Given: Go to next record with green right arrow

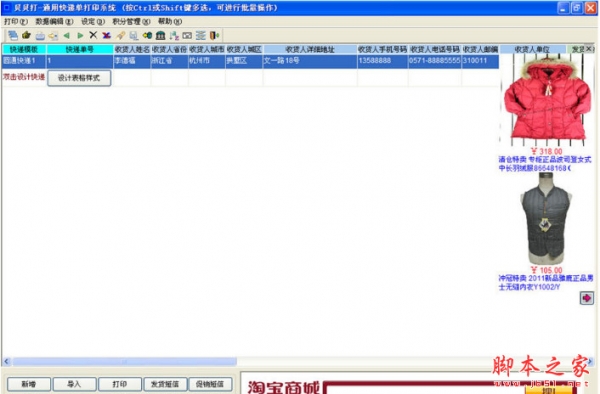Looking at the screenshot, I should [x=80, y=36].
